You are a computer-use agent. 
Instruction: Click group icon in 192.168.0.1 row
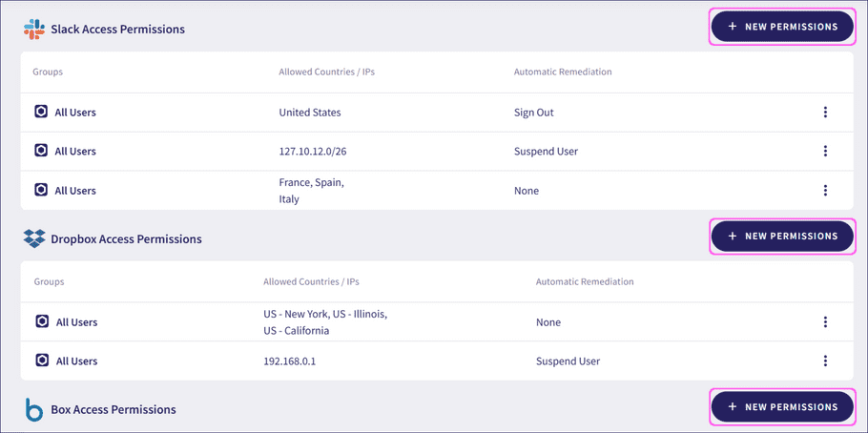click(x=42, y=361)
